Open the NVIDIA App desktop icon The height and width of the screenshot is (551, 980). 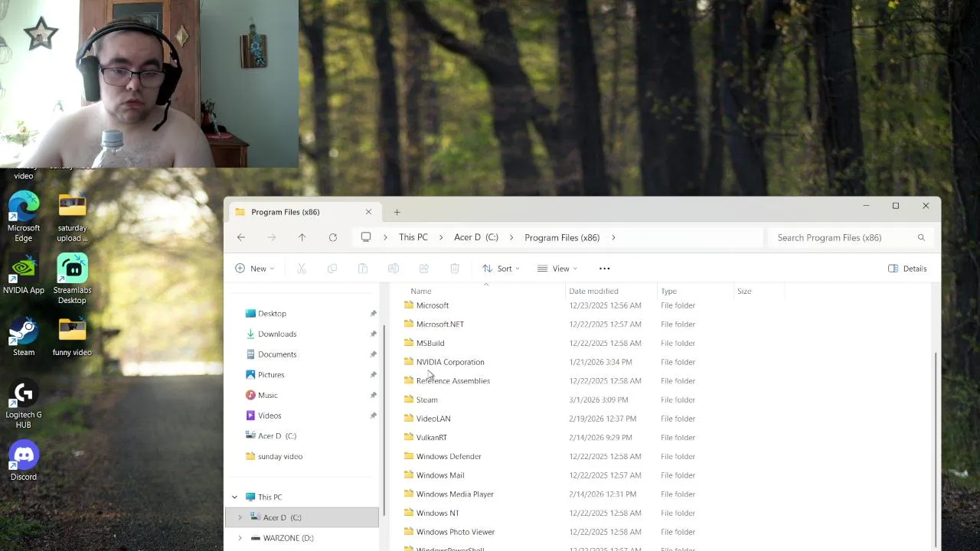(x=24, y=274)
